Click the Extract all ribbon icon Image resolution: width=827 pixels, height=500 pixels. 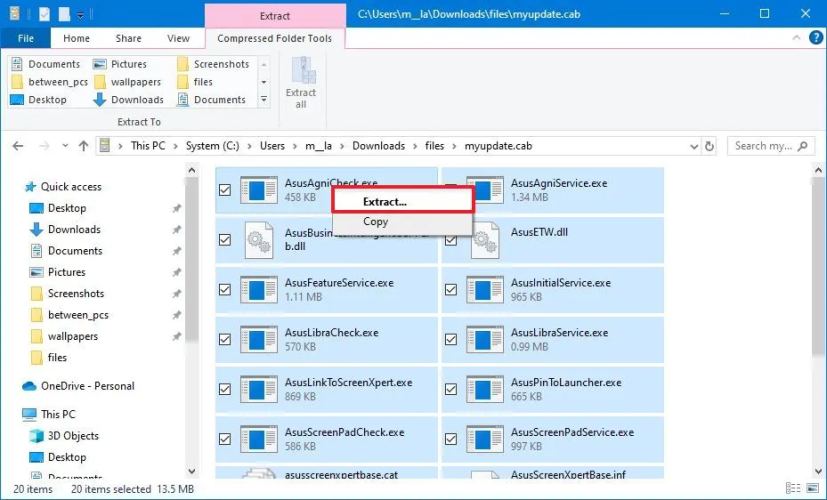click(x=300, y=82)
